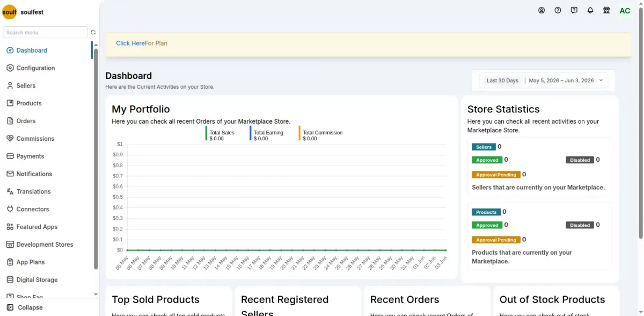644x316 pixels.
Task: Click Disabled badge under Products
Action: pos(580,225)
